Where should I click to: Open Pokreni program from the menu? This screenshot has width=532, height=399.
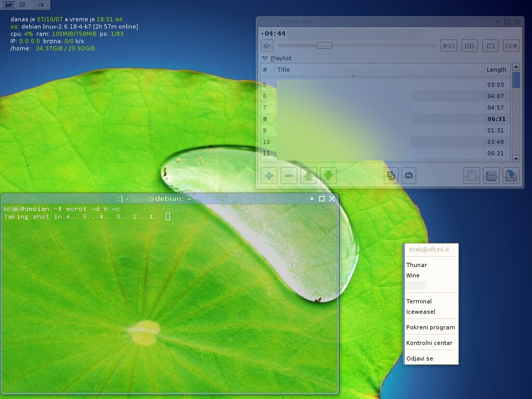coord(430,327)
